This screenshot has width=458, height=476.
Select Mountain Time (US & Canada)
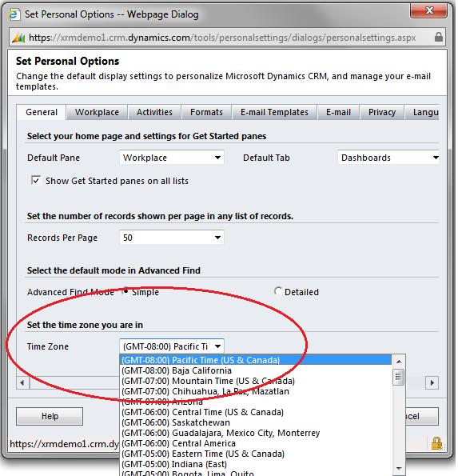click(x=256, y=381)
